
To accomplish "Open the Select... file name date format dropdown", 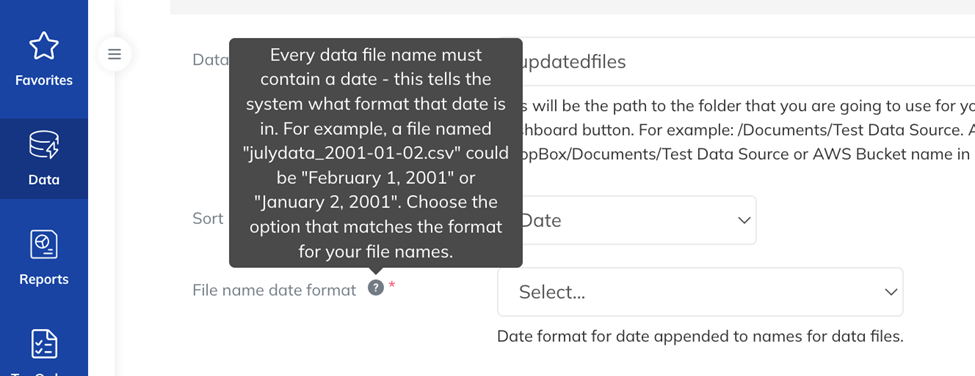I will [700, 292].
